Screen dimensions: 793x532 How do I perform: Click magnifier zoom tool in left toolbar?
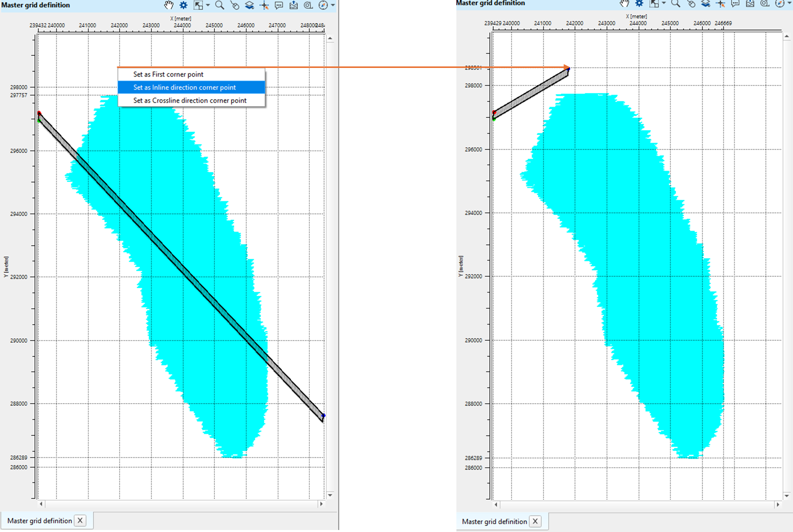point(219,5)
